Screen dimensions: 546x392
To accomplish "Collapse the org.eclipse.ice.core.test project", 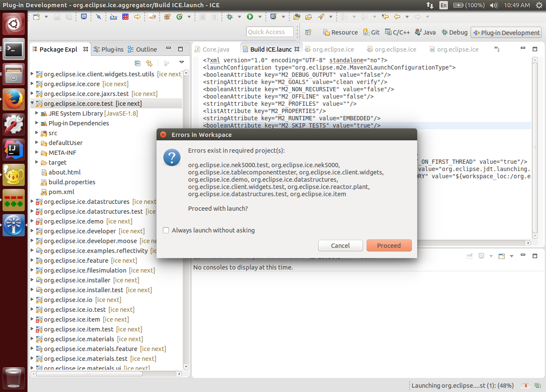I will click(32, 104).
